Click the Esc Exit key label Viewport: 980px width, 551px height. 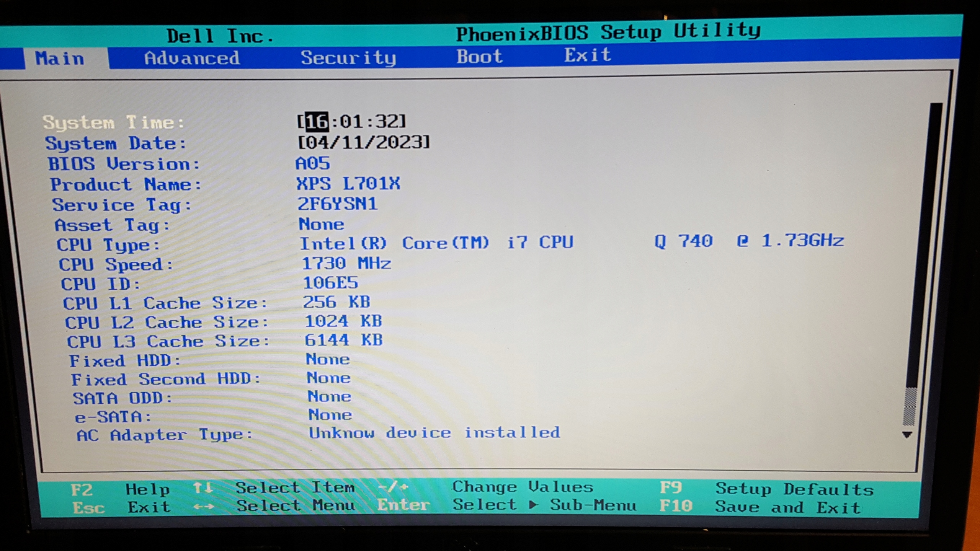(x=88, y=508)
